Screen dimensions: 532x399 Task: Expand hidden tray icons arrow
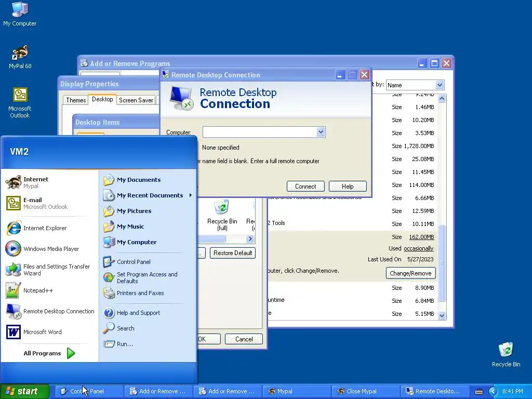click(493, 391)
